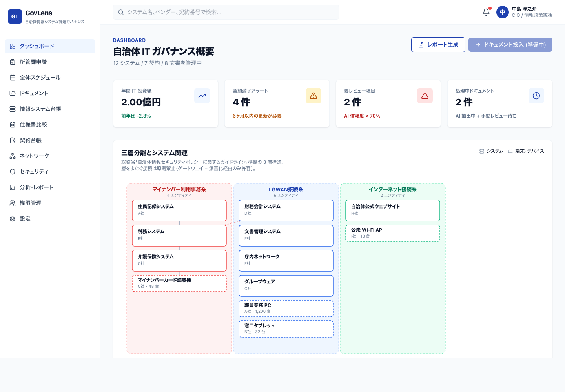Image resolution: width=565 pixels, height=392 pixels.
Task: Select the セキュリティ shield icon
Action: (x=12, y=172)
